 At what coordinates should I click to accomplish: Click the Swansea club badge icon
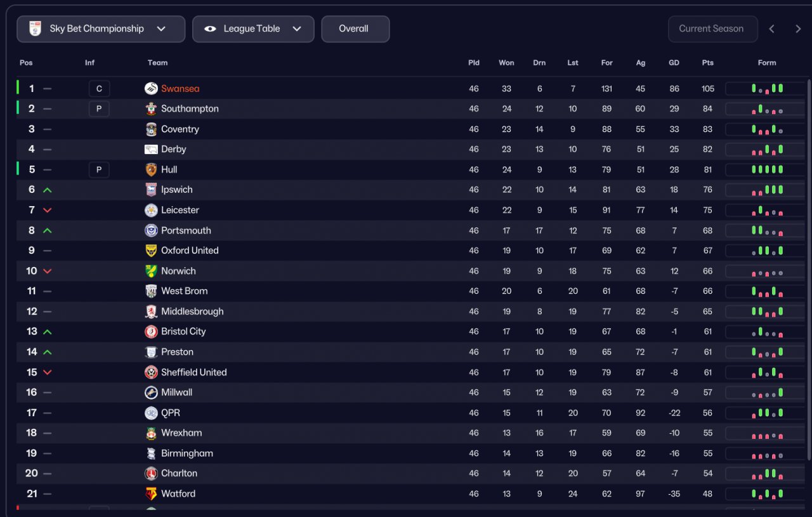click(151, 89)
